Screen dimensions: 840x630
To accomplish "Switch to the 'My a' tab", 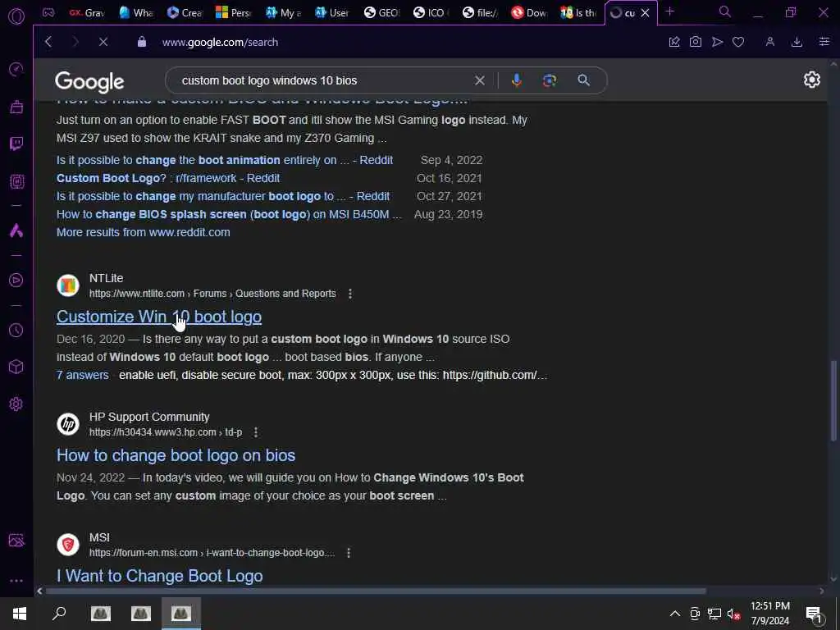I will [x=283, y=12].
